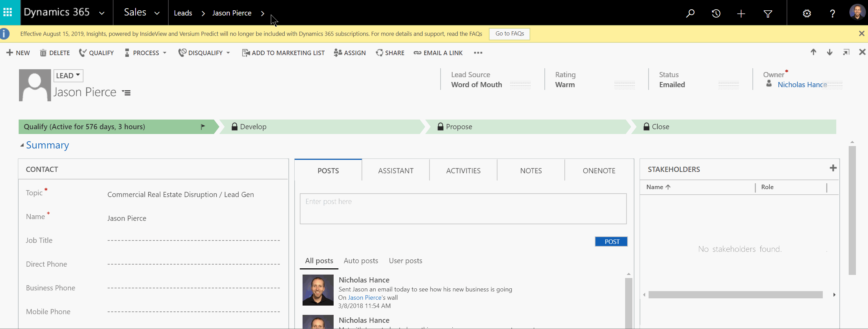Open advanced find filter icon
The width and height of the screenshot is (868, 329).
(768, 14)
